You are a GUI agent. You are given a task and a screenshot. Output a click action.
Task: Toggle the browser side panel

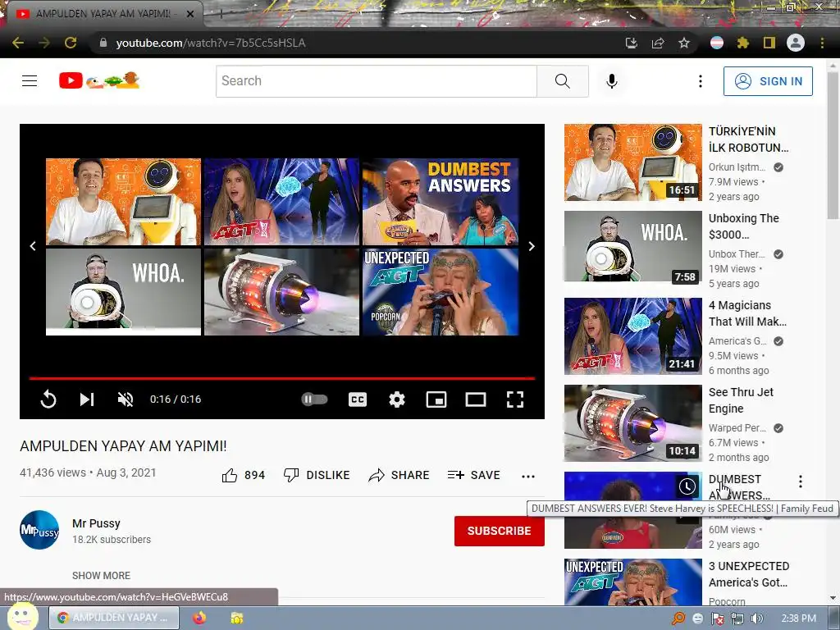click(769, 43)
